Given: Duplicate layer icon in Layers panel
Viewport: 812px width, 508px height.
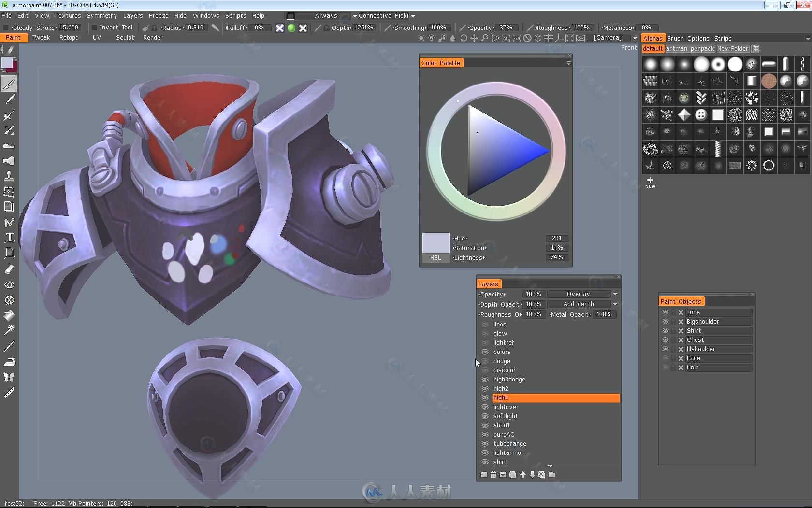Looking at the screenshot, I should [x=513, y=475].
